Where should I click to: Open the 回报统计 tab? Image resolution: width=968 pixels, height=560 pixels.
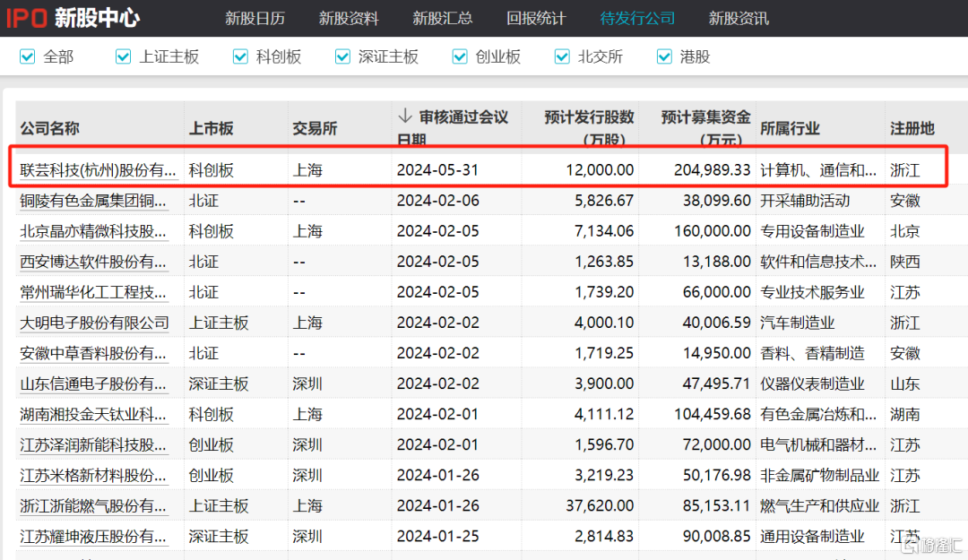tap(536, 19)
